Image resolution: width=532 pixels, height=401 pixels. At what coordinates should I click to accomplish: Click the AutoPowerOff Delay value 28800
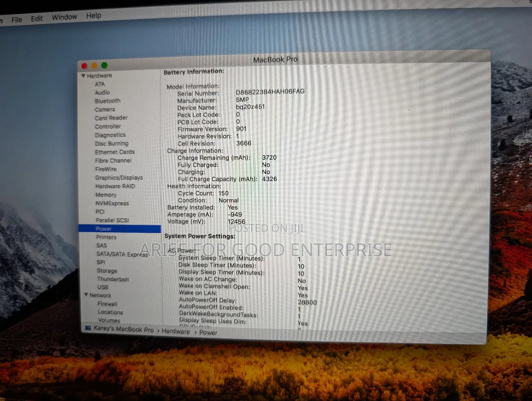pos(307,302)
